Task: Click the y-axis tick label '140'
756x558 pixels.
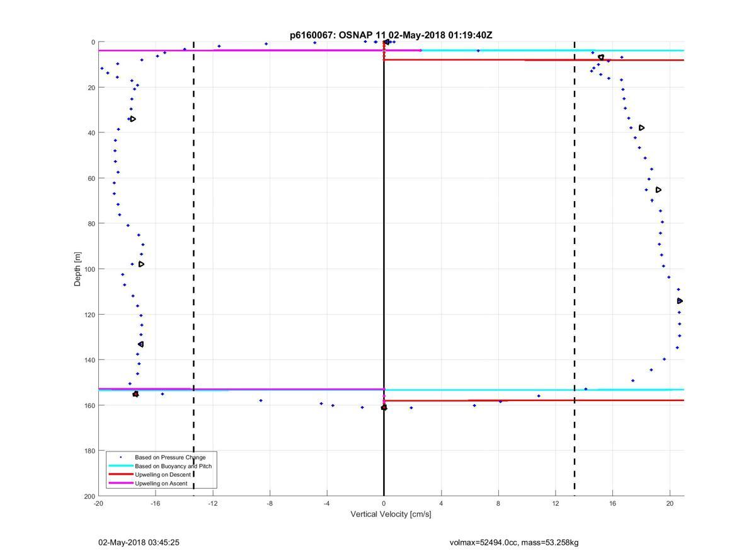Action: (x=89, y=360)
